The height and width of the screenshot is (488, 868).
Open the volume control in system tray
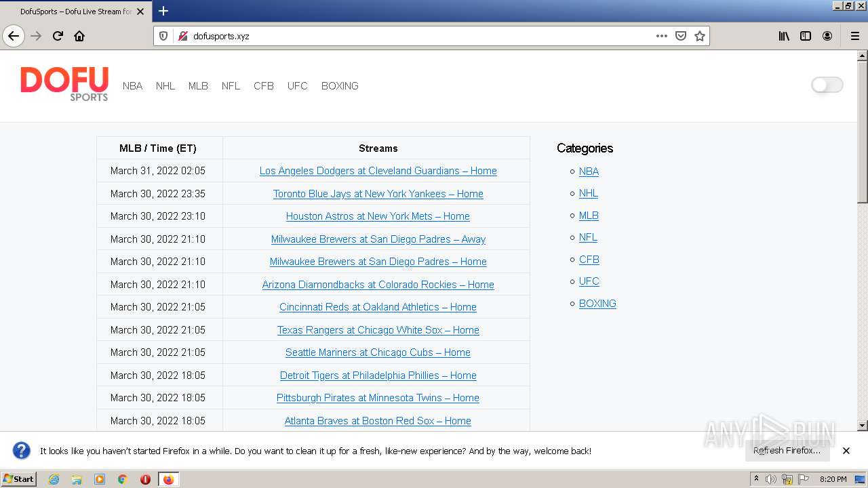tap(771, 479)
